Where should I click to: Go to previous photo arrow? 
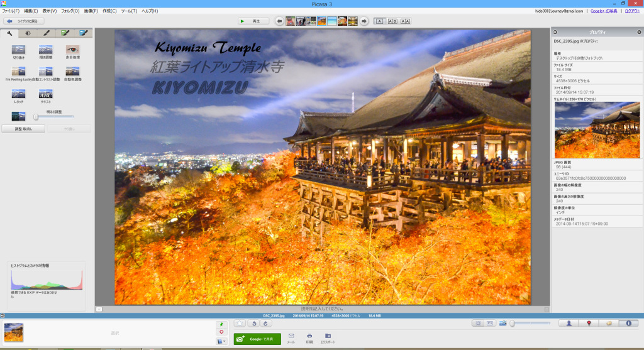279,21
